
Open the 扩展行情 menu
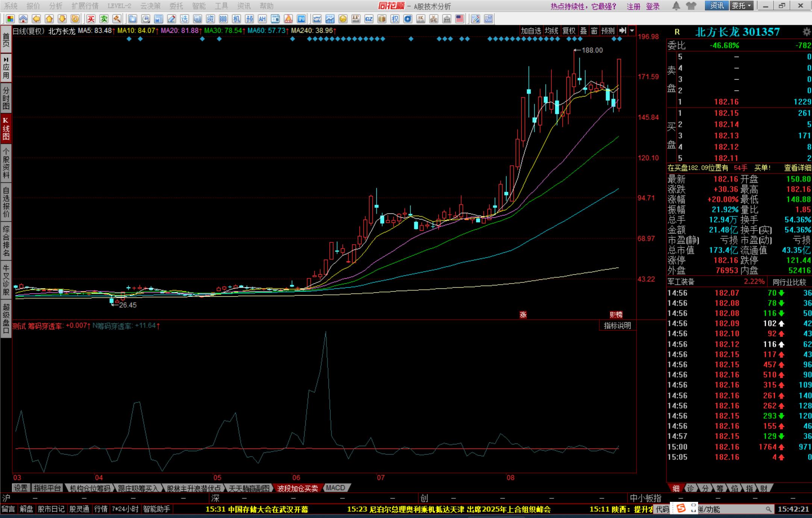coord(85,6)
